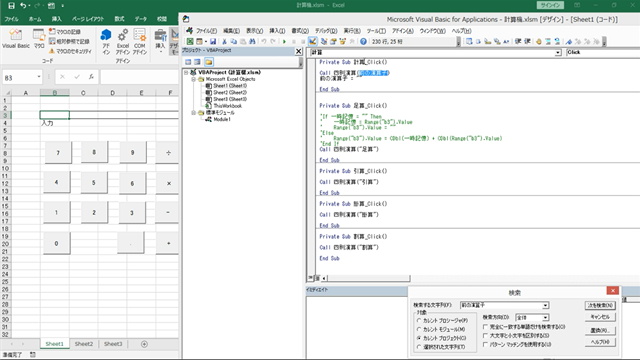
Task: Open VBA デバッグ(D) menu
Action: (x=326, y=31)
